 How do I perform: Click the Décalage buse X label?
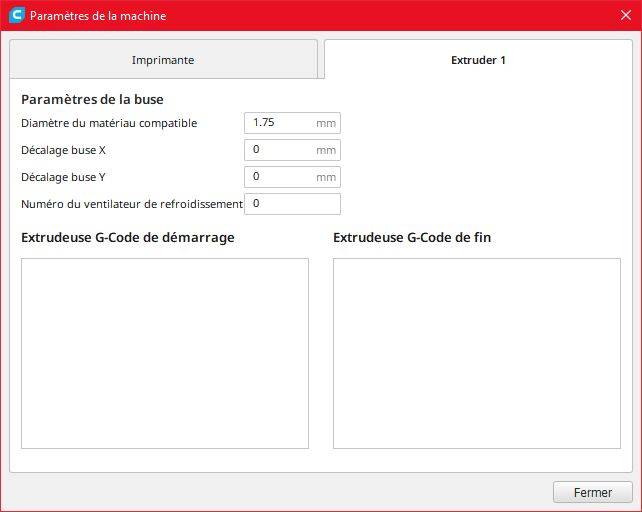[x=63, y=150]
